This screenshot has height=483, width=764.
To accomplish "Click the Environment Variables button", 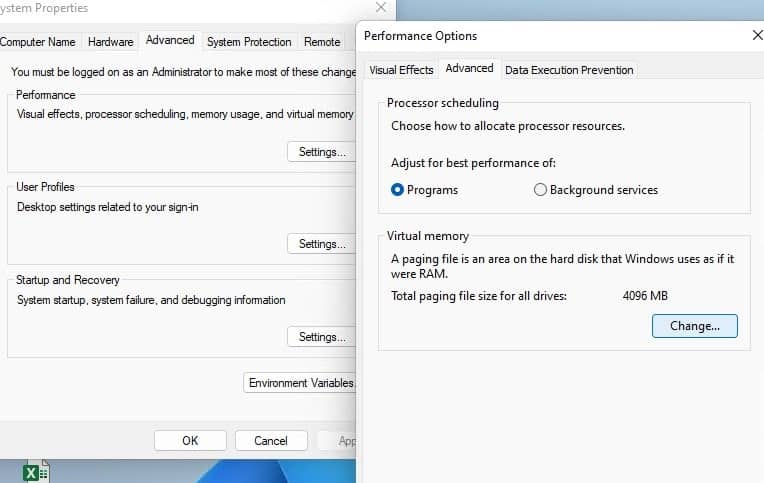I will [x=300, y=383].
